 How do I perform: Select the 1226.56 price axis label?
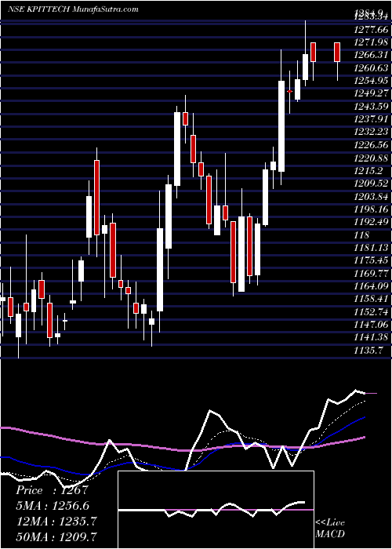tap(371, 145)
